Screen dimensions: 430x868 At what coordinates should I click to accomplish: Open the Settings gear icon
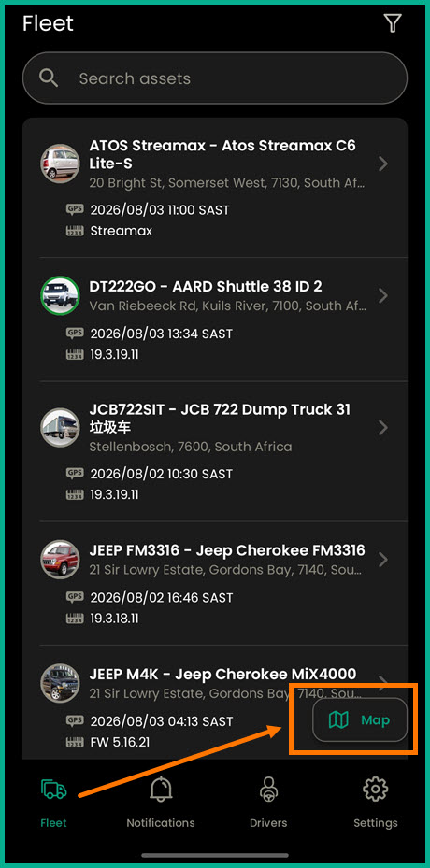point(375,789)
